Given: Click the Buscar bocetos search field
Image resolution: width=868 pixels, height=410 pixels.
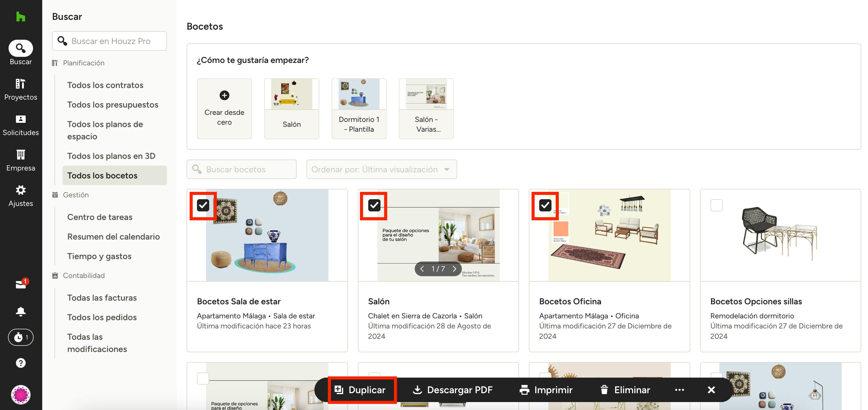Looking at the screenshot, I should 242,169.
